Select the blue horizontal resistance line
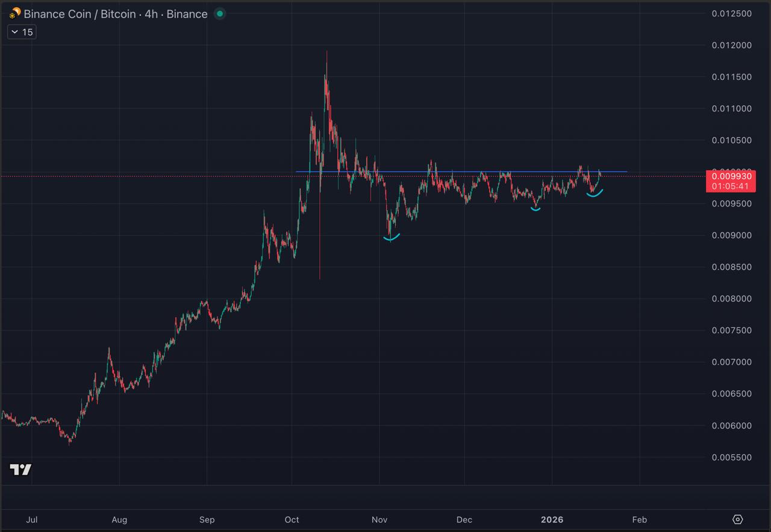Image resolution: width=771 pixels, height=532 pixels. point(461,172)
